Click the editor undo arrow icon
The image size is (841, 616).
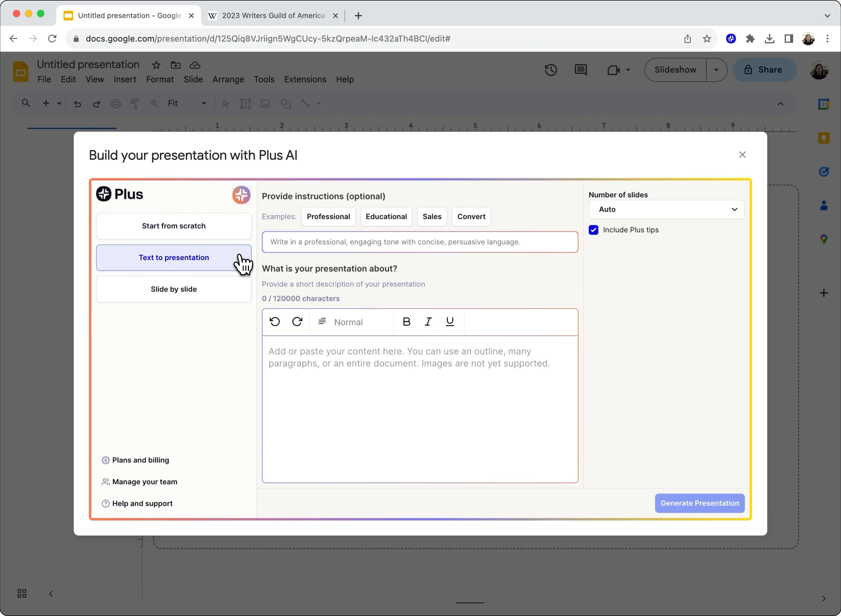click(x=275, y=322)
